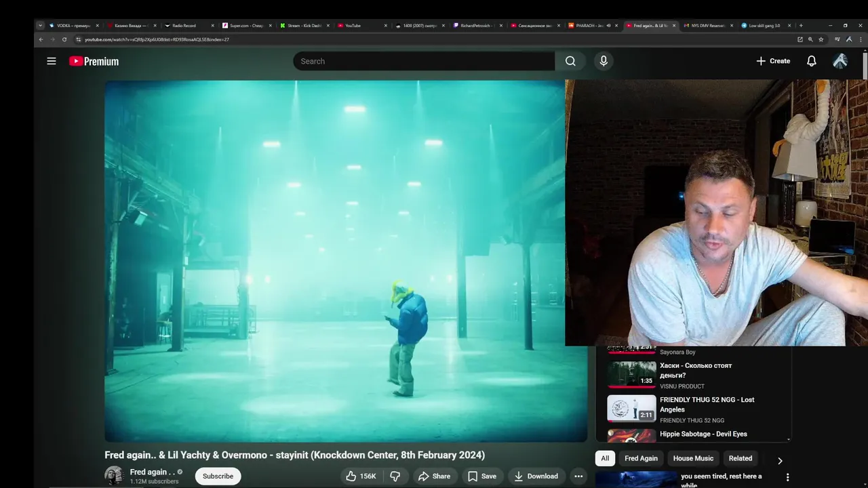Open the notifications bell

coord(812,61)
